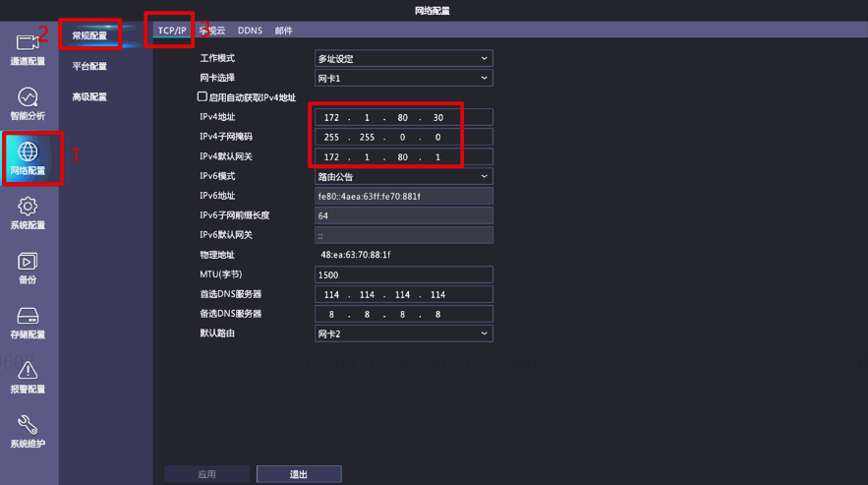Open 通道配置 channel configuration icon

pos(28,42)
